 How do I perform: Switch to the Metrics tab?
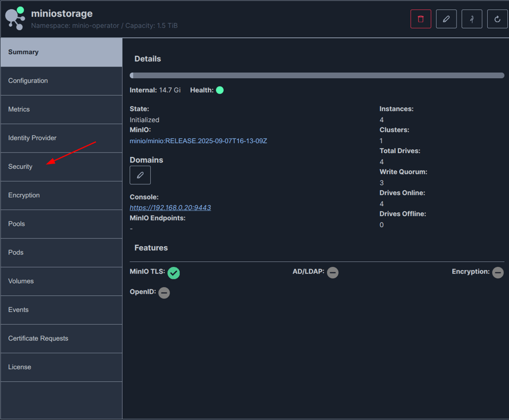[x=61, y=109]
